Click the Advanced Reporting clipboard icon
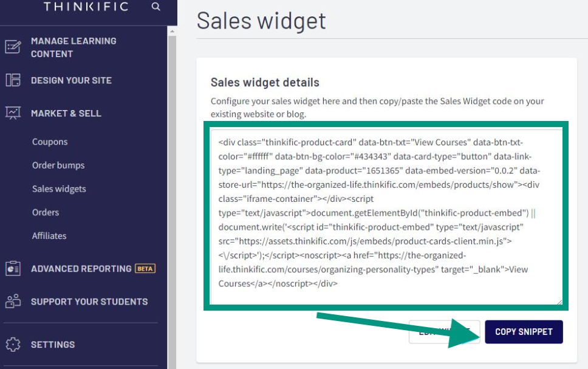 pos(13,269)
